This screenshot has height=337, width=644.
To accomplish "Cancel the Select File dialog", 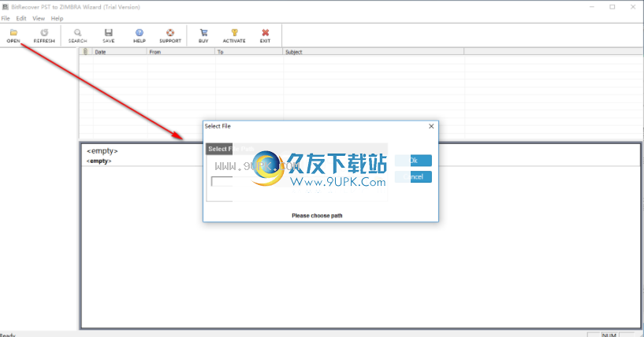I will click(x=413, y=177).
